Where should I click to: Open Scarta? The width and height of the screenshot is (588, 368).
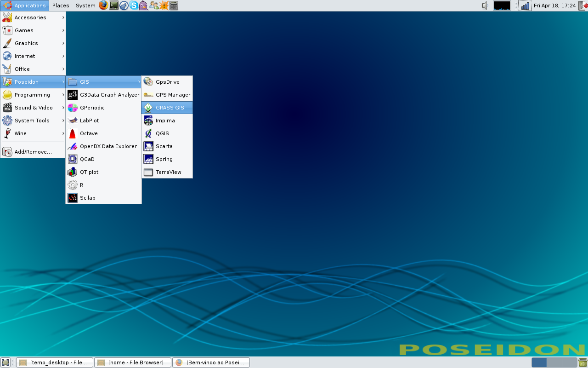pos(167,146)
